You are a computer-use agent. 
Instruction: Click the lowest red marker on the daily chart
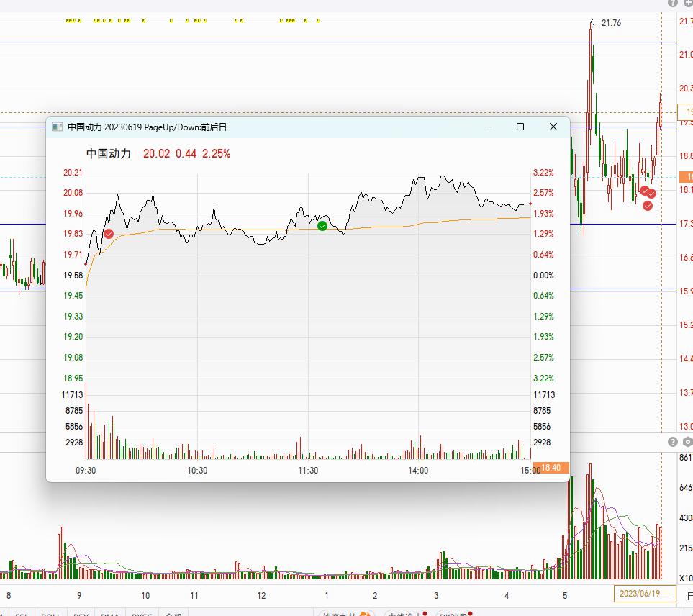(x=648, y=206)
